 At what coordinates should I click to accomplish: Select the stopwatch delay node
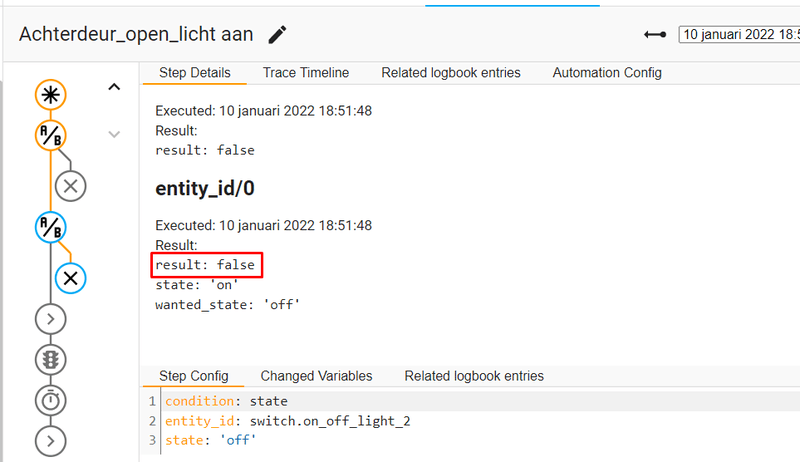51,401
